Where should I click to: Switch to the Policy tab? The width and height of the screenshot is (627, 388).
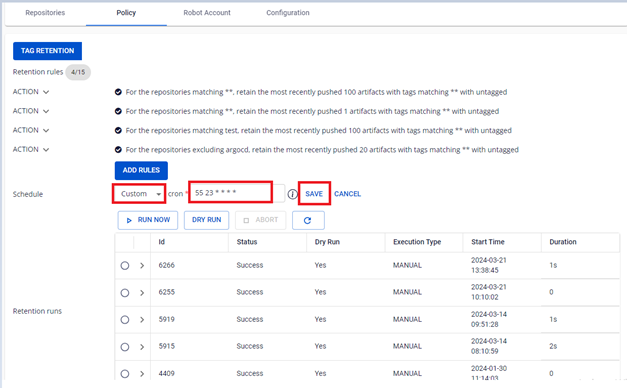pos(126,13)
